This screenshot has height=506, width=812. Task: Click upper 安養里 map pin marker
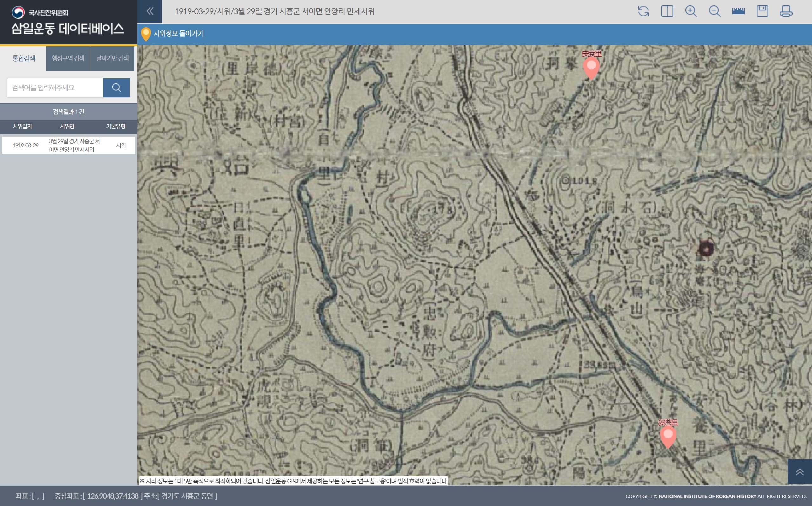[591, 67]
